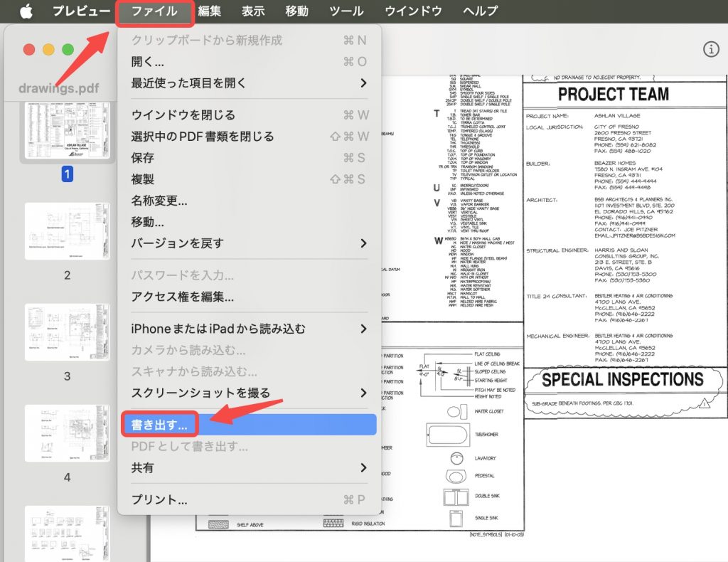Open the 移動 menu in menu bar
Image resolution: width=728 pixels, height=562 pixels.
(296, 11)
